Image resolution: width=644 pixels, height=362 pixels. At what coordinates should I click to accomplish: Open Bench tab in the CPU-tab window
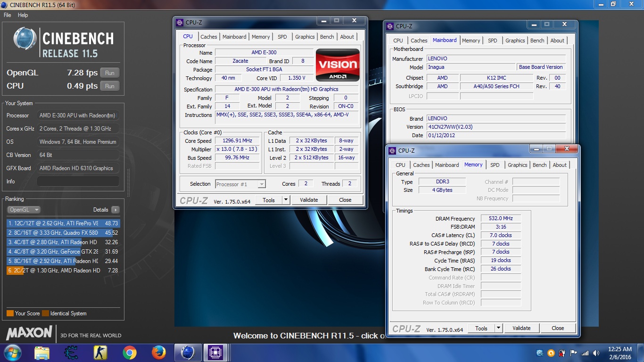[327, 37]
